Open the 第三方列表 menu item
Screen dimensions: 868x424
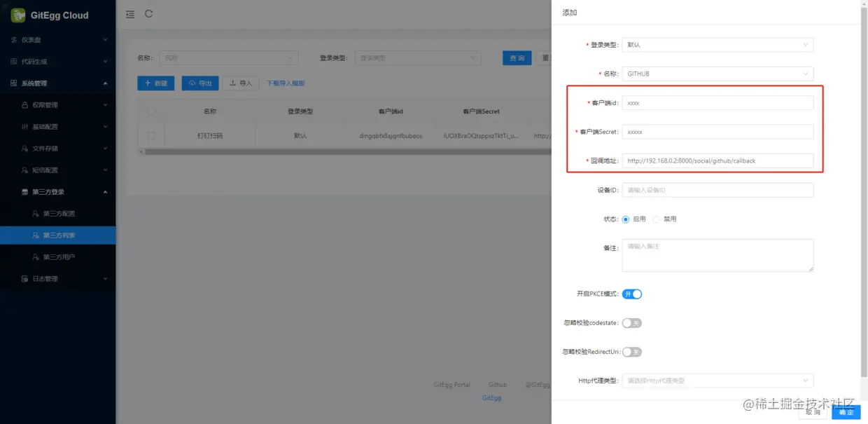[x=57, y=235]
